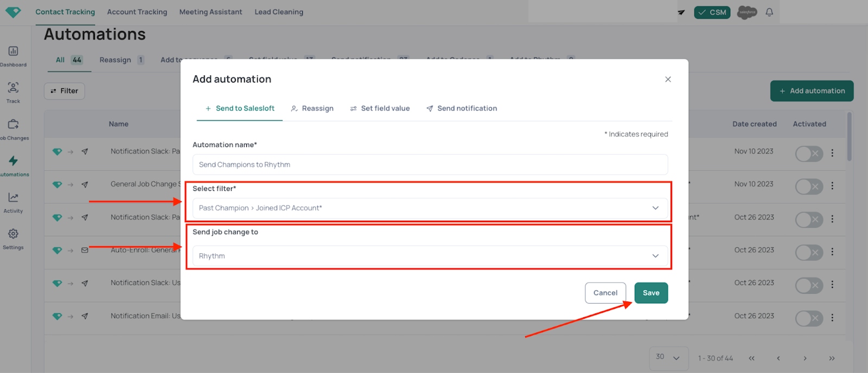Click the CSM status button
This screenshot has height=373, width=868.
(712, 12)
